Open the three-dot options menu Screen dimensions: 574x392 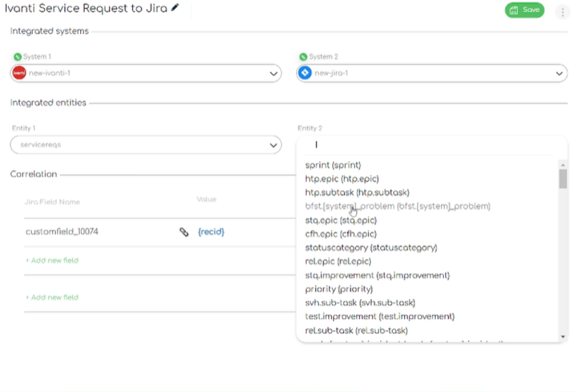[x=562, y=10]
